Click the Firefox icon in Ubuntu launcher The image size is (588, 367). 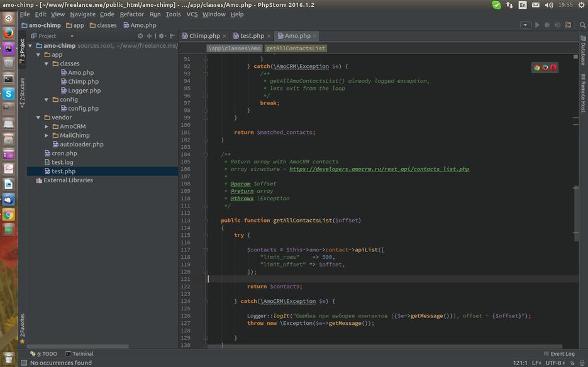[8, 33]
